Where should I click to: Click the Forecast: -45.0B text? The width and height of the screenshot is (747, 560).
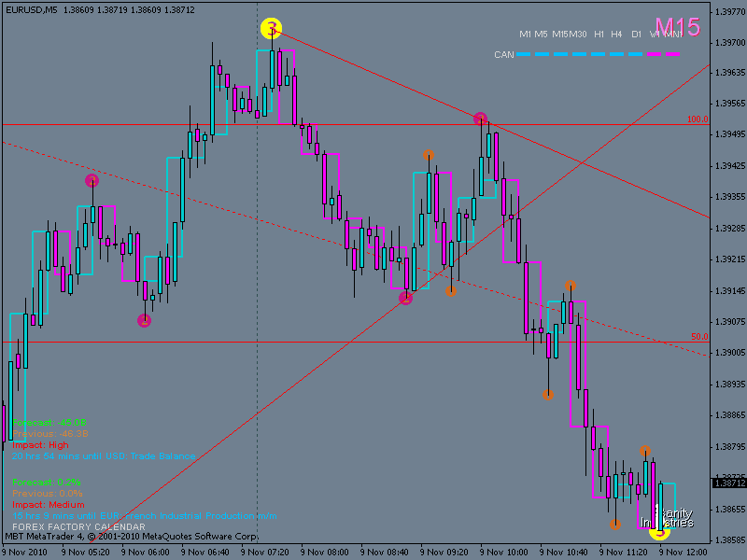(49, 423)
